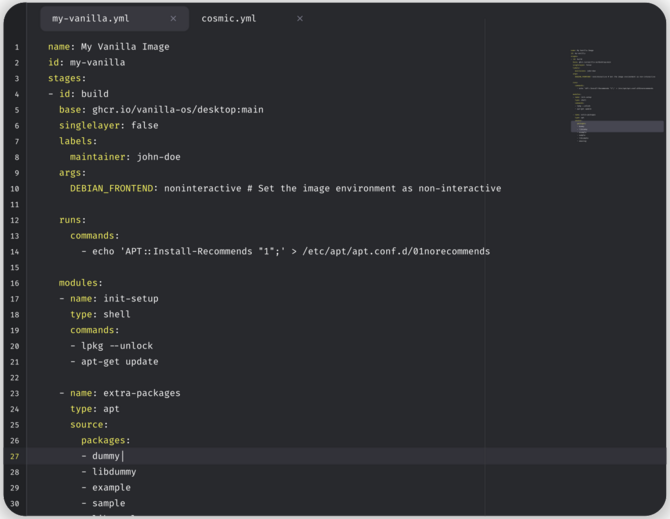Click the base image 'ghcr.io/vanilla-os/desktop:main'

(x=178, y=110)
